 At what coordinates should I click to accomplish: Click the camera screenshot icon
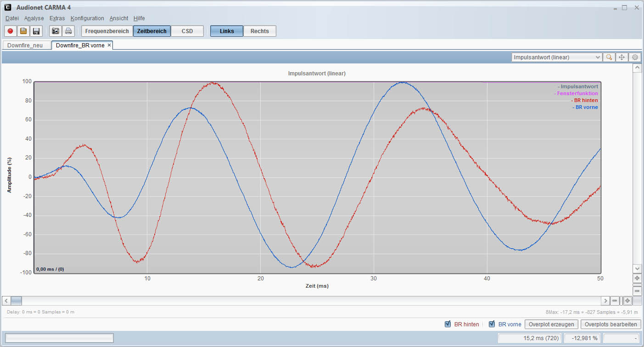coord(56,31)
